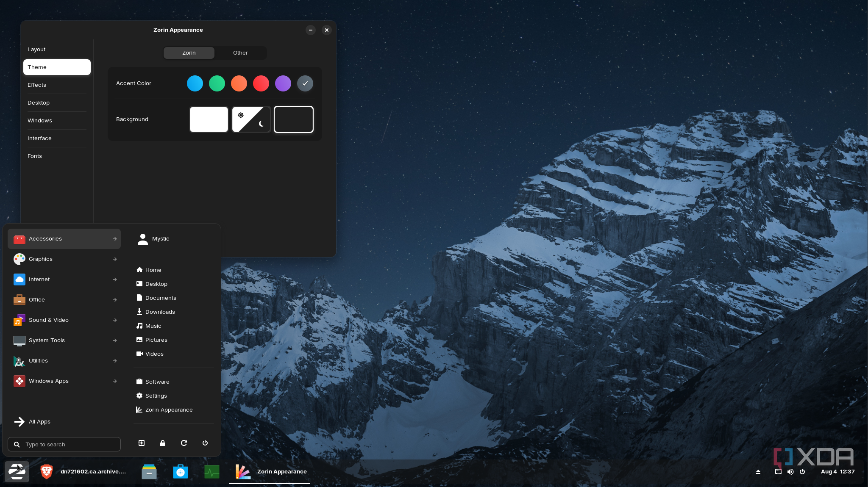The height and width of the screenshot is (487, 868).
Task: Select the automatic day/night background option
Action: pyautogui.click(x=251, y=119)
